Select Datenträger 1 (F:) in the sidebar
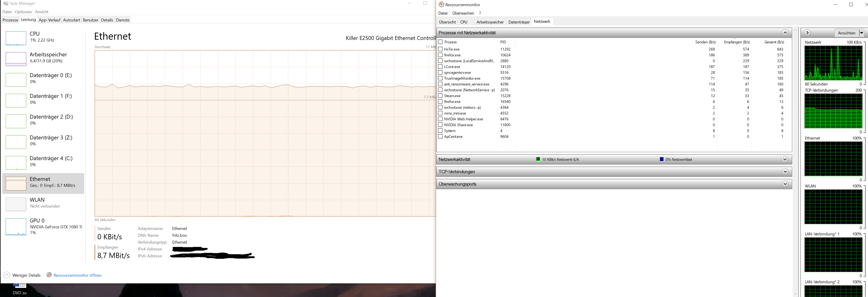Screen dimensions: 868x297 tap(43, 100)
